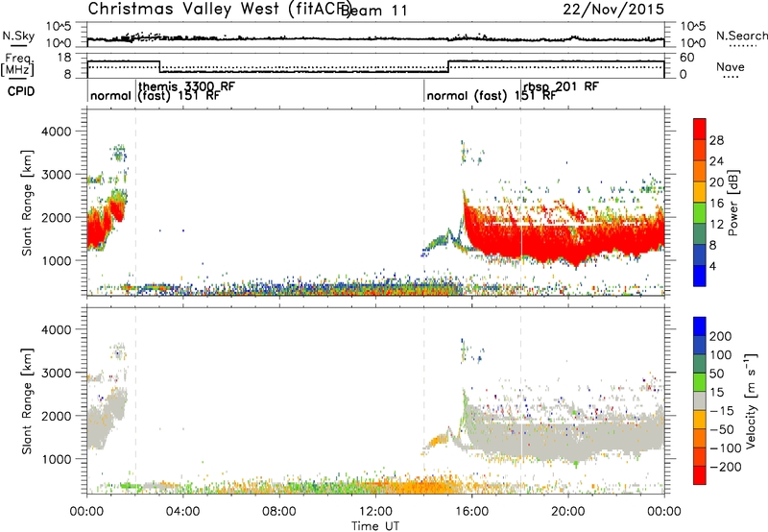Pick the 50–100 m/s teal Velocity swatch

tap(700, 364)
